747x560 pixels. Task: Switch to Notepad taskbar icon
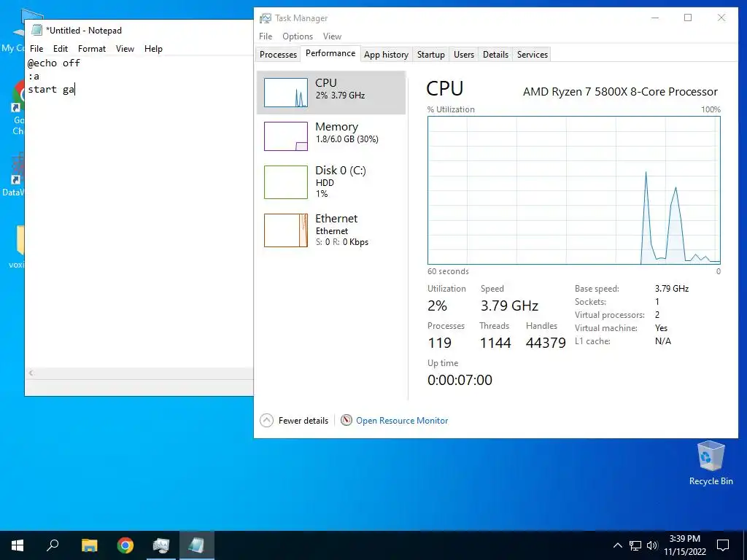pyautogui.click(x=197, y=545)
